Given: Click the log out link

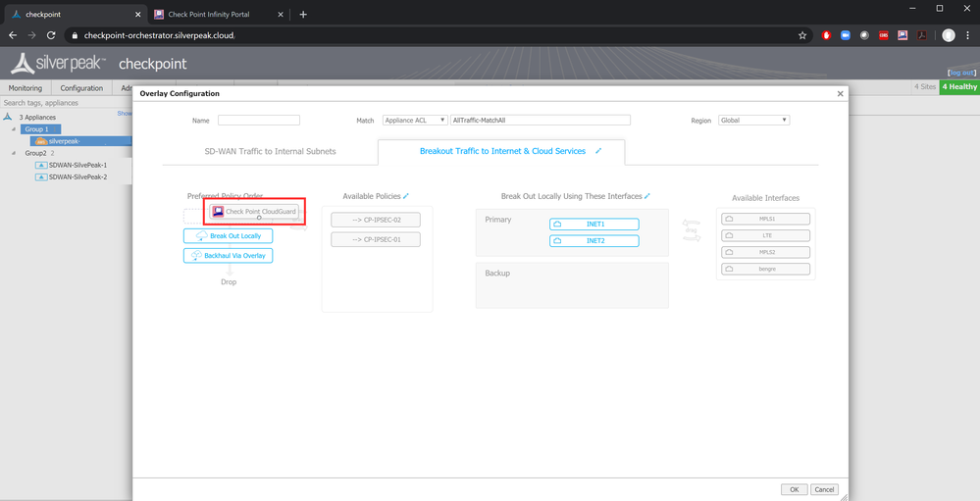Looking at the screenshot, I should coord(961,73).
